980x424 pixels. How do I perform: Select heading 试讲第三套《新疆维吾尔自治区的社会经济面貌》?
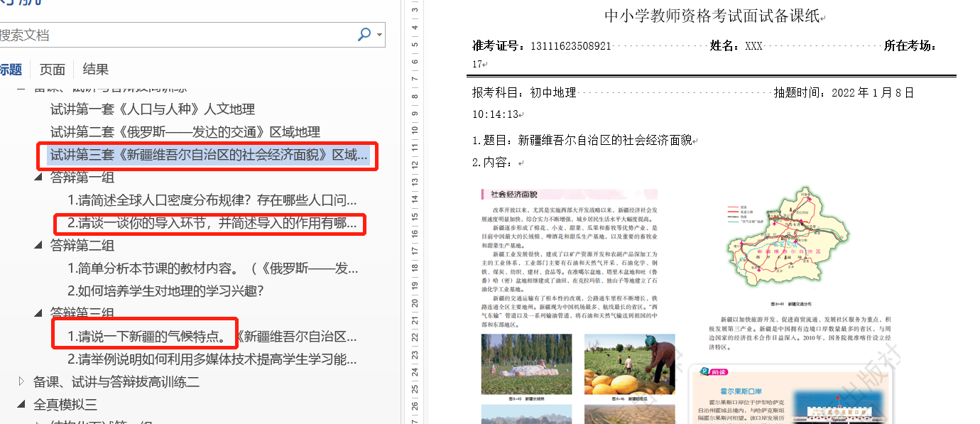click(209, 155)
